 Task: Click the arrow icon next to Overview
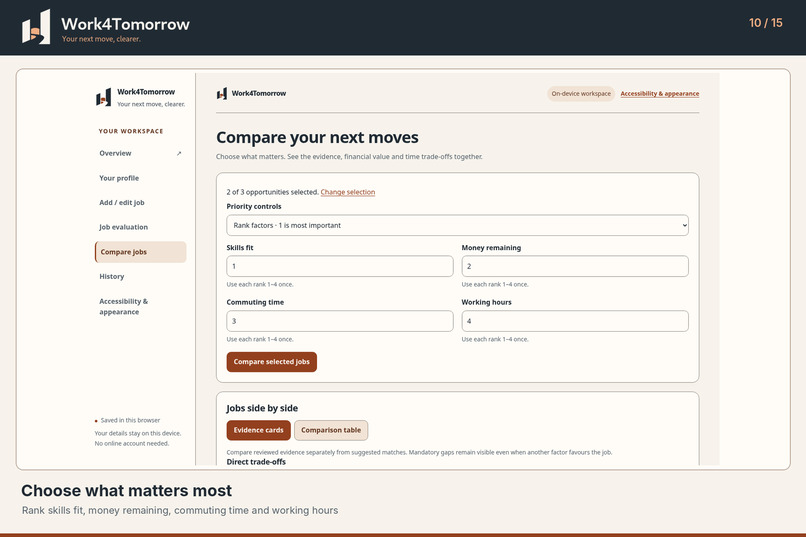(x=179, y=153)
